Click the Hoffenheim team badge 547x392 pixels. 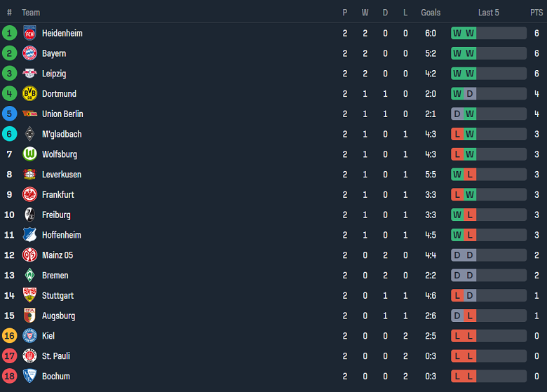point(29,235)
